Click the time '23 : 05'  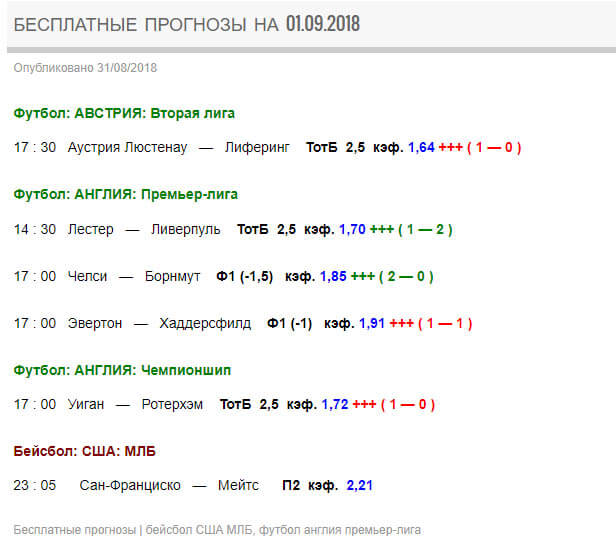35,485
